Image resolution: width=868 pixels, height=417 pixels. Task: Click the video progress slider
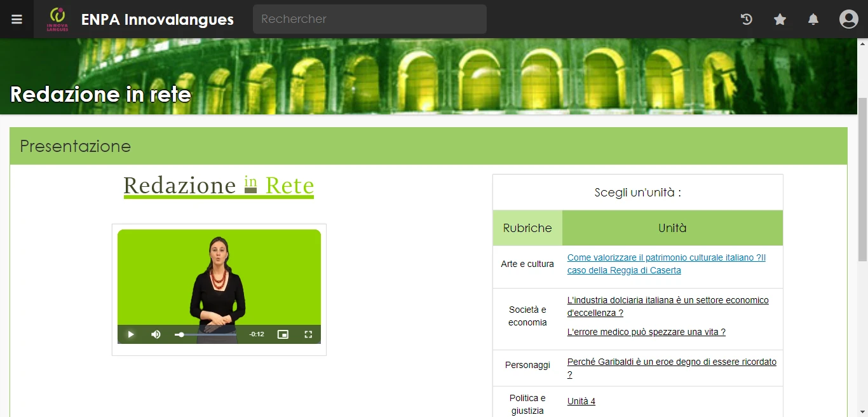[x=206, y=334]
